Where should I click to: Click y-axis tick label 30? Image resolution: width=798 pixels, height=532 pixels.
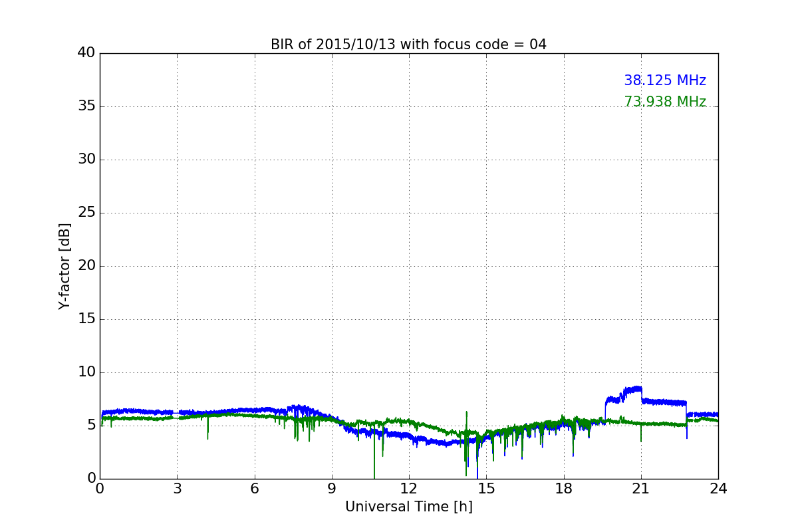[86, 160]
